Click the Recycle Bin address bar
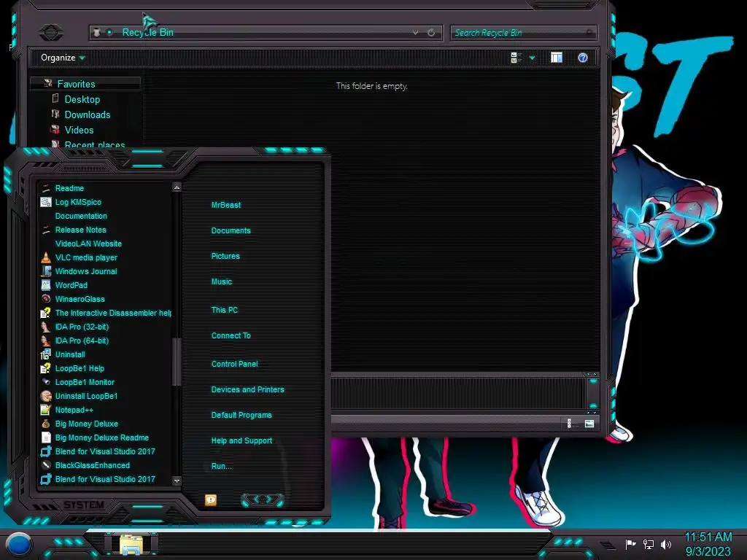Screen dimensions: 747x560 point(266,32)
